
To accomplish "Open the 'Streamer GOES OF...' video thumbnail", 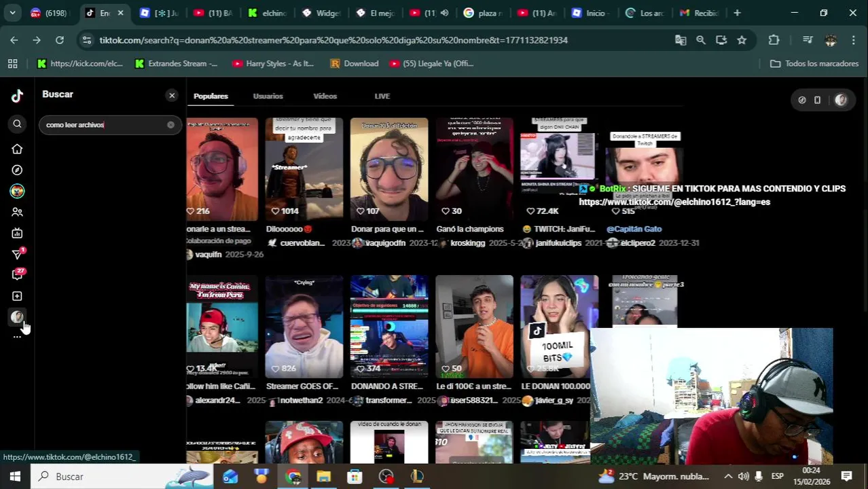I will point(304,326).
